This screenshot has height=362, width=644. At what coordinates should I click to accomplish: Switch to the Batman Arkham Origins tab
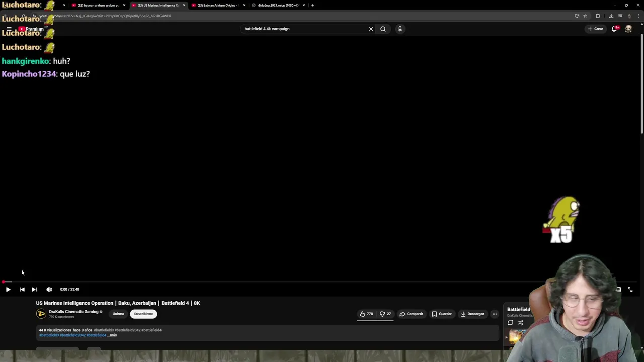217,5
